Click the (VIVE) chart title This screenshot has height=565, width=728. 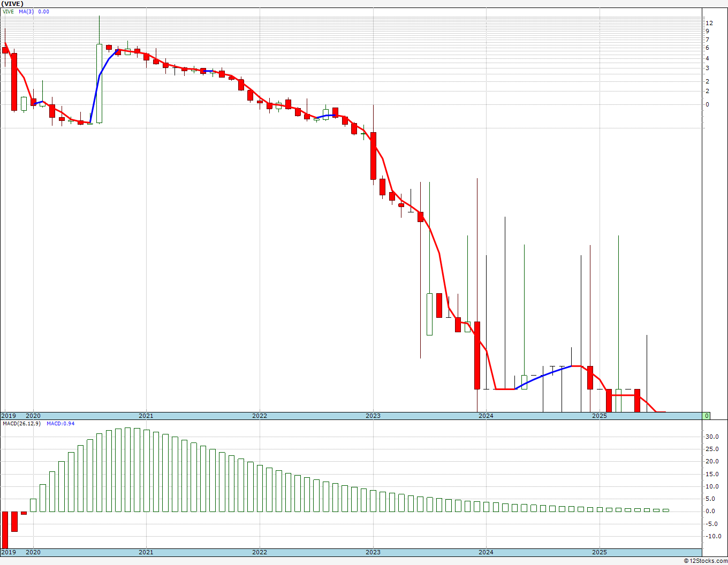pyautogui.click(x=12, y=4)
